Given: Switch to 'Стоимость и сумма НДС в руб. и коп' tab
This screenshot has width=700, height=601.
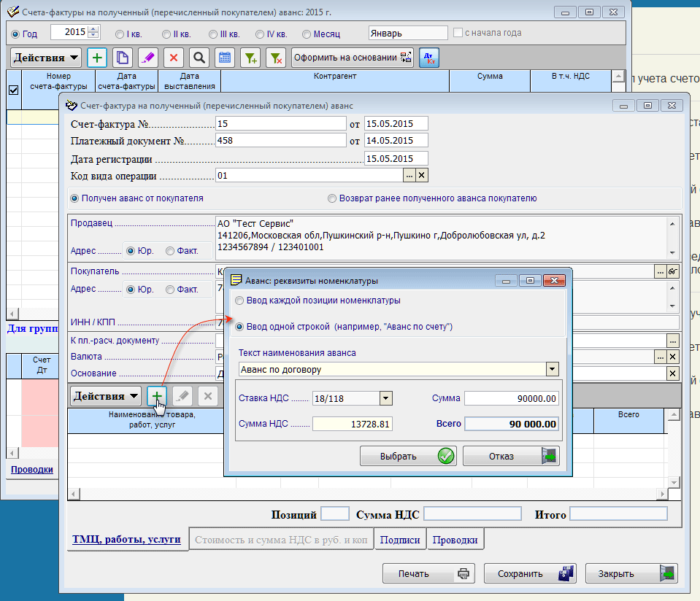Looking at the screenshot, I should coord(281,540).
